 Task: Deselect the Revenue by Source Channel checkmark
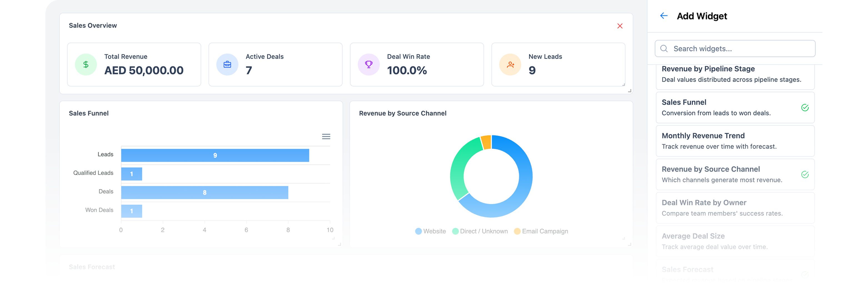[805, 175]
